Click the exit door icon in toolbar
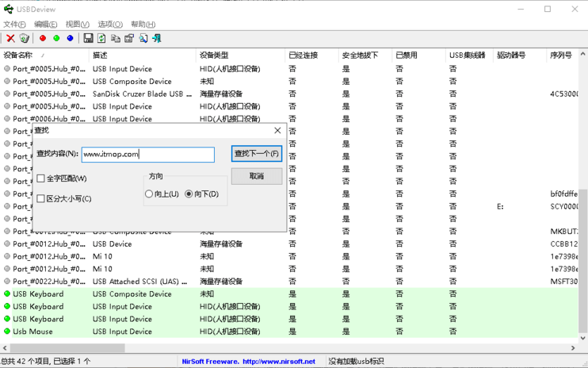The height and width of the screenshot is (368, 588). pos(157,38)
